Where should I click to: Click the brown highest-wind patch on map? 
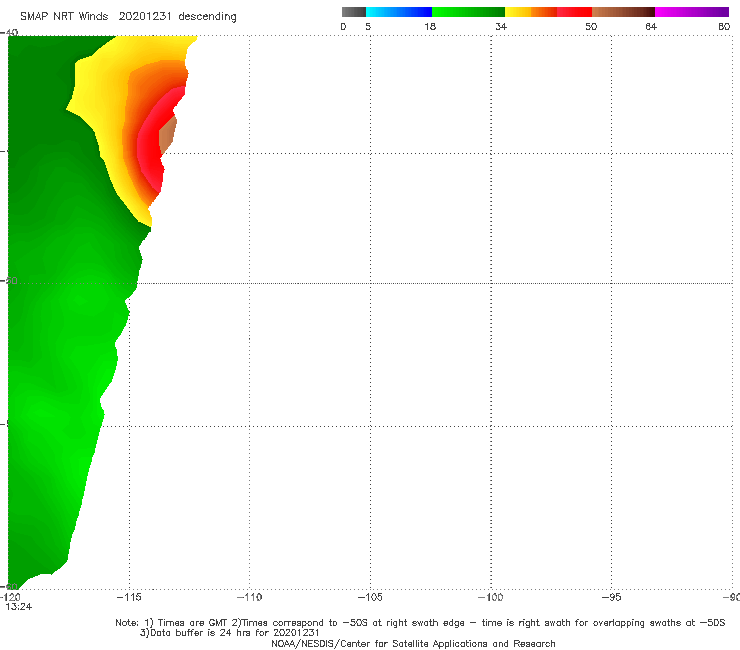(168, 135)
